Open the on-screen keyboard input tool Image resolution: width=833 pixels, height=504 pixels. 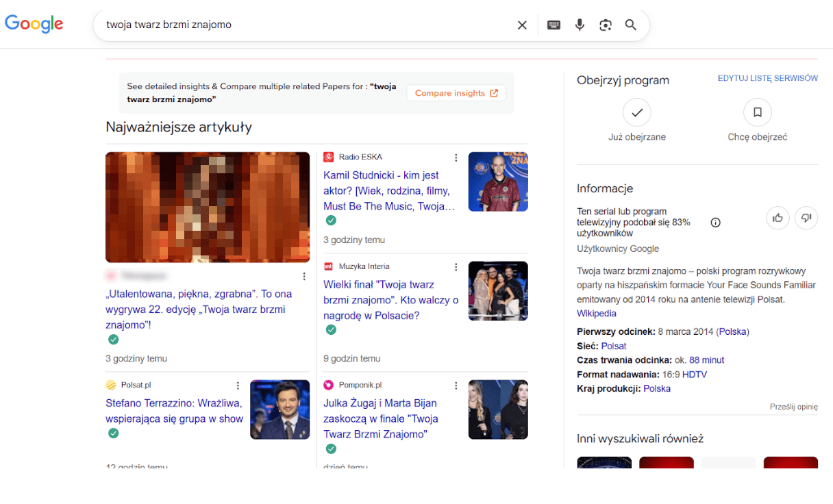[554, 25]
